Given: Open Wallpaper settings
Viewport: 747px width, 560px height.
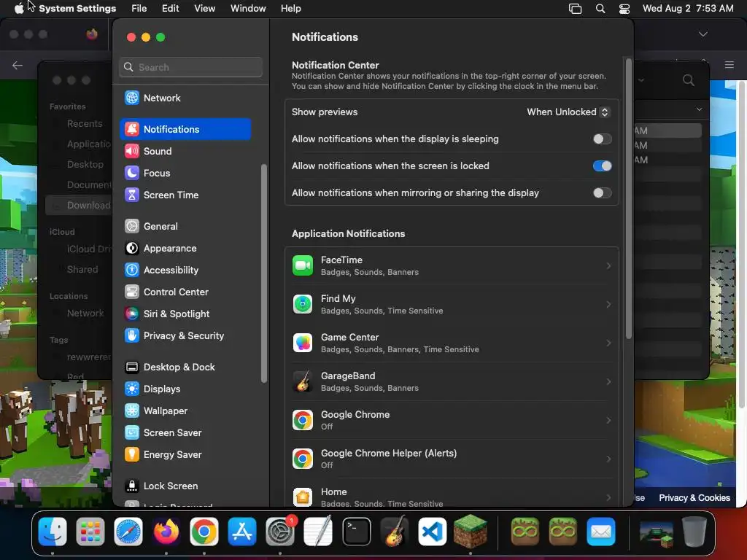Looking at the screenshot, I should pyautogui.click(x=185, y=411).
